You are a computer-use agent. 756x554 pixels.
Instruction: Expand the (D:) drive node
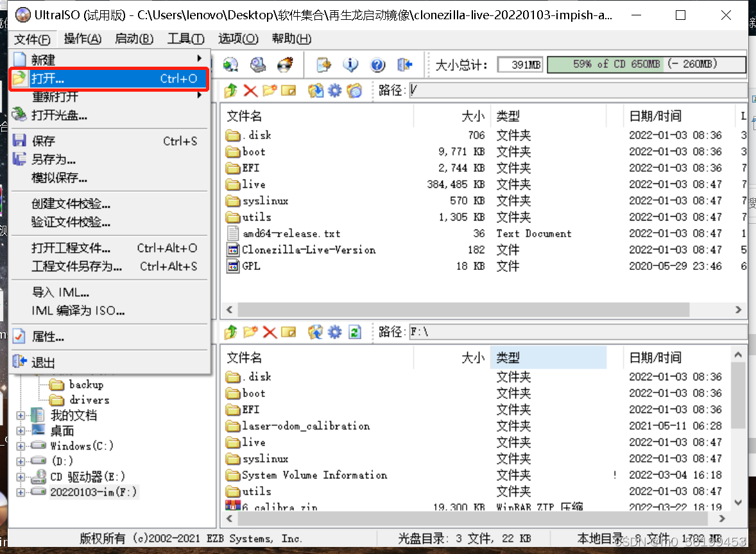21,462
